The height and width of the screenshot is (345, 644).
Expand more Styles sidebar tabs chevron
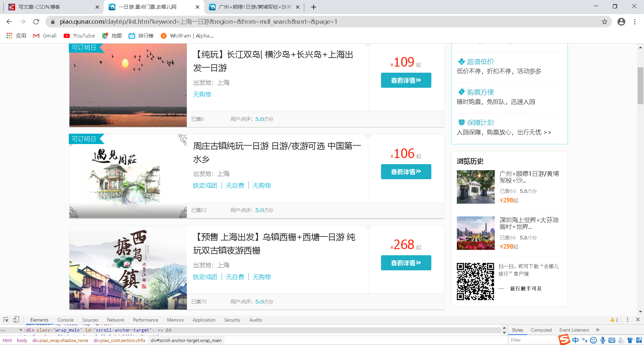(598, 330)
